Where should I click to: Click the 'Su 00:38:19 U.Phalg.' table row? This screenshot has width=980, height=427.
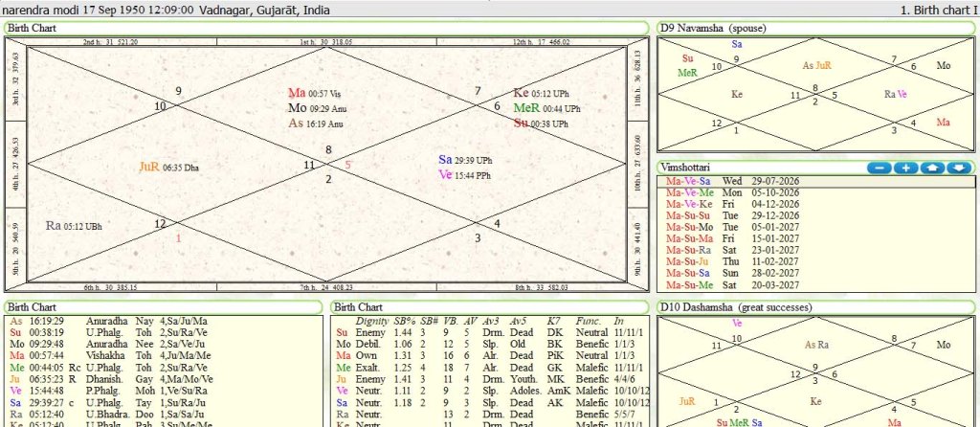click(164, 332)
